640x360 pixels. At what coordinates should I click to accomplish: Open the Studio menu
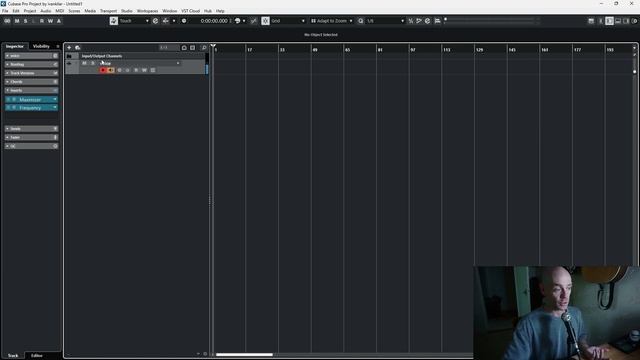coord(127,11)
